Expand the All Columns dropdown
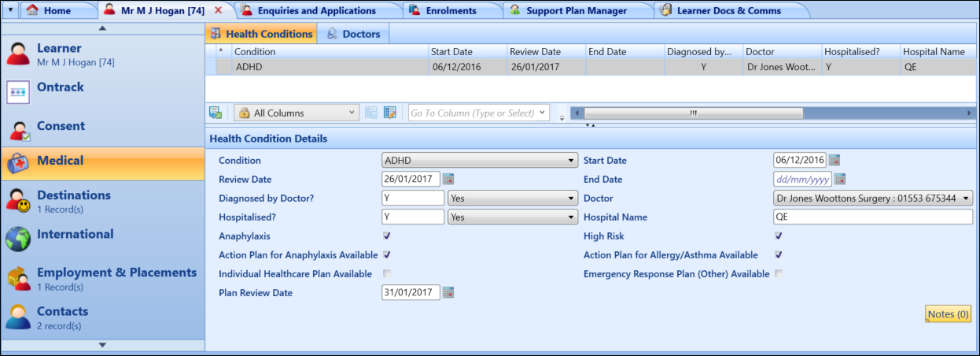The width and height of the screenshot is (980, 356). tap(297, 113)
